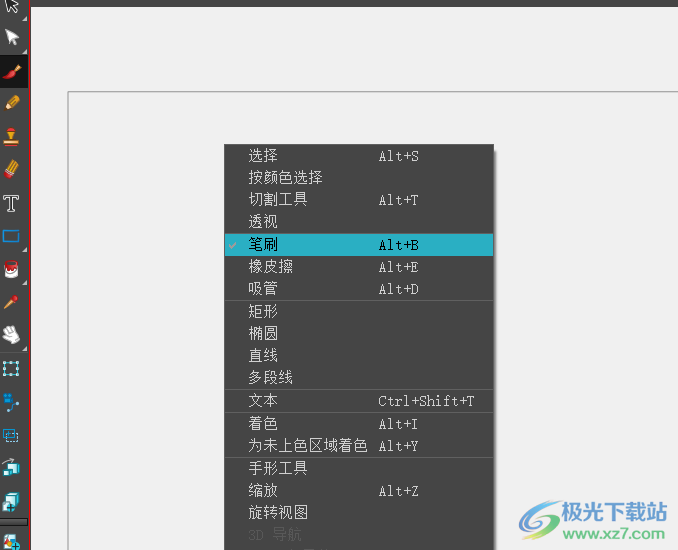Choose the checked 笔刷 menu entry
The image size is (678, 550).
click(x=359, y=245)
